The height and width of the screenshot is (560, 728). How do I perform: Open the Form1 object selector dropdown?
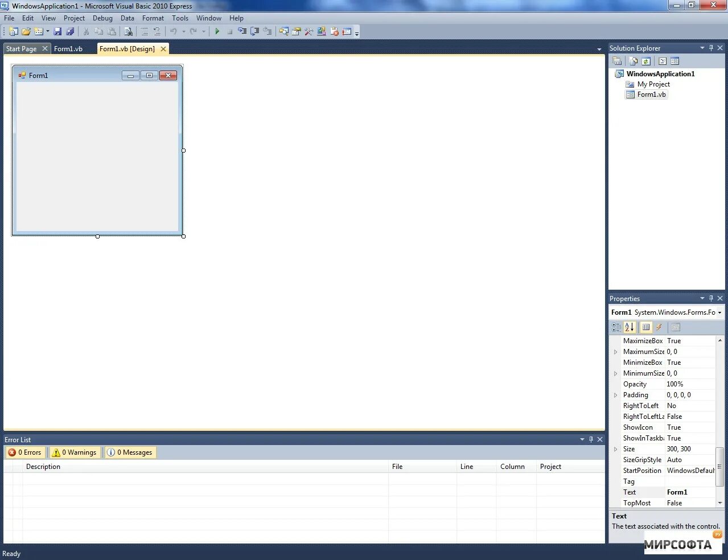click(x=719, y=312)
